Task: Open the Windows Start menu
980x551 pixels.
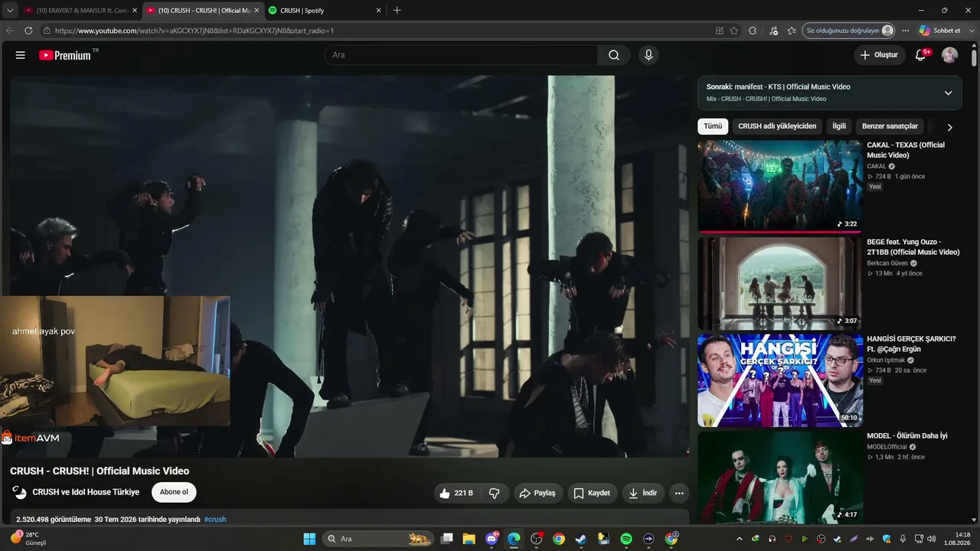Action: 309,539
